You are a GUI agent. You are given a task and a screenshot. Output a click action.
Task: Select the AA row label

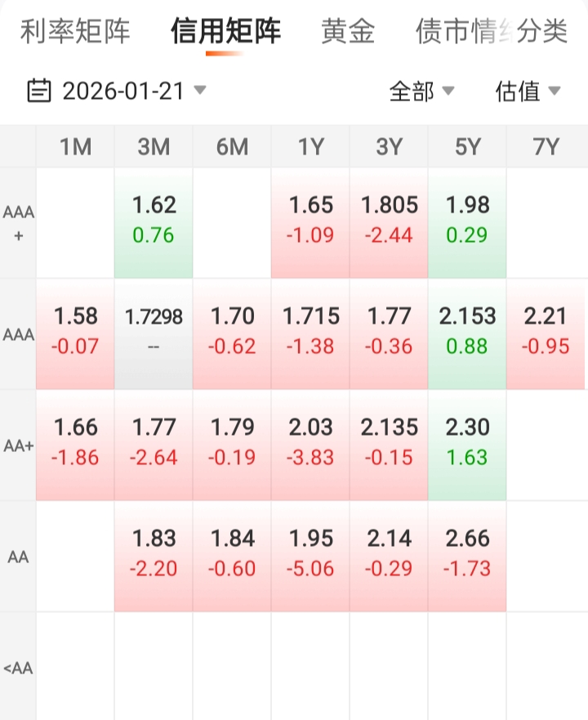(x=18, y=557)
